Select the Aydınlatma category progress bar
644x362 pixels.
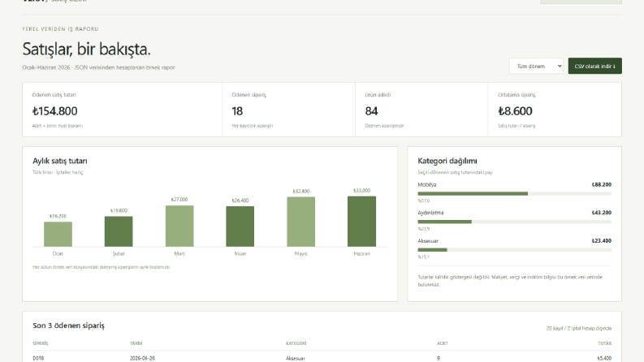514,222
